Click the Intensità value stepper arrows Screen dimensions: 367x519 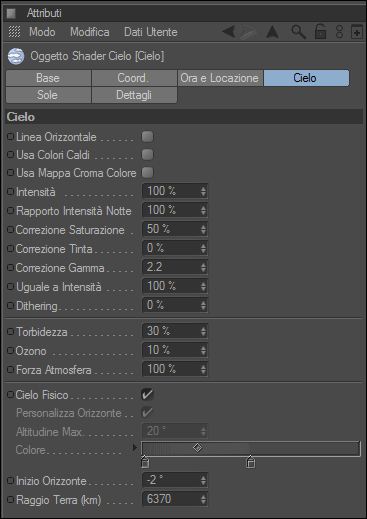click(203, 191)
